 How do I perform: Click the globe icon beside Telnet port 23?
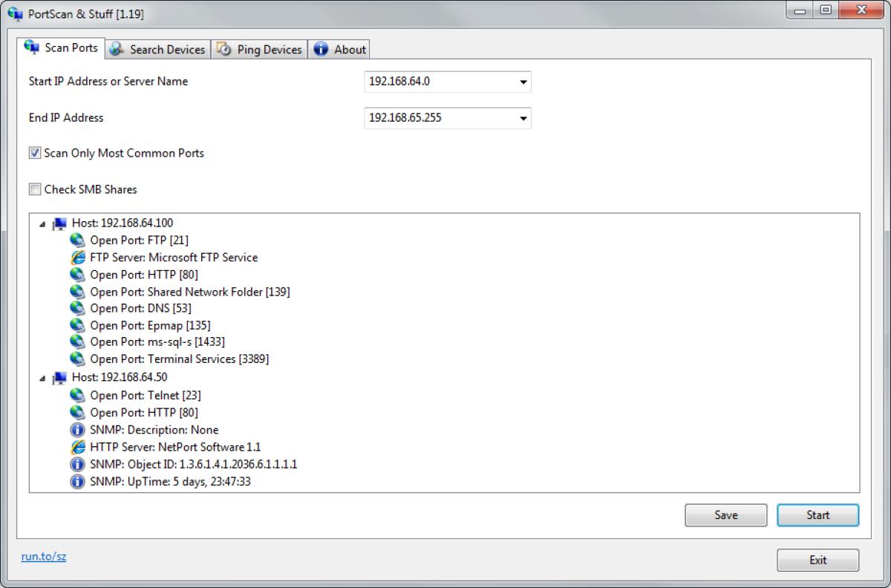pos(77,395)
